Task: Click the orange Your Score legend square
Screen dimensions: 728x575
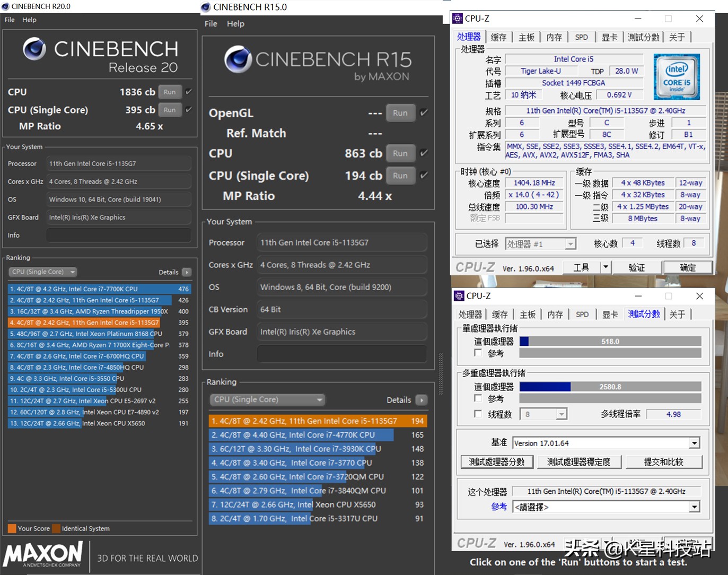Action: (x=12, y=528)
